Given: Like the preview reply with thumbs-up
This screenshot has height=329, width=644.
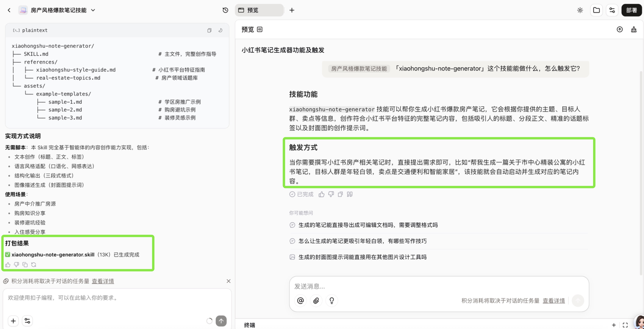Looking at the screenshot, I should click(x=322, y=194).
